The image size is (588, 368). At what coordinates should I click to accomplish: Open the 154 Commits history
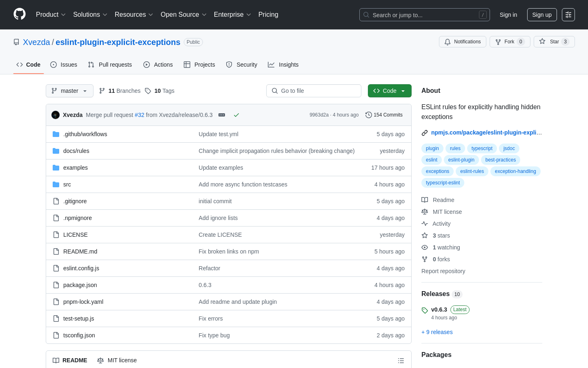[x=384, y=115]
